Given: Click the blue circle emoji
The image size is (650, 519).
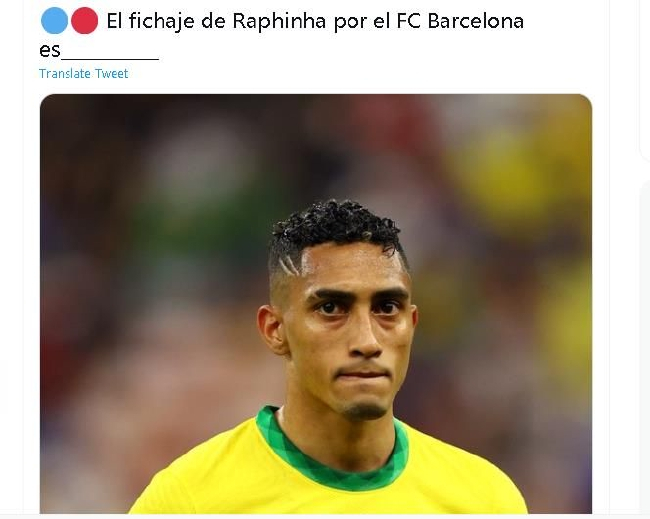Looking at the screenshot, I should [x=54, y=21].
